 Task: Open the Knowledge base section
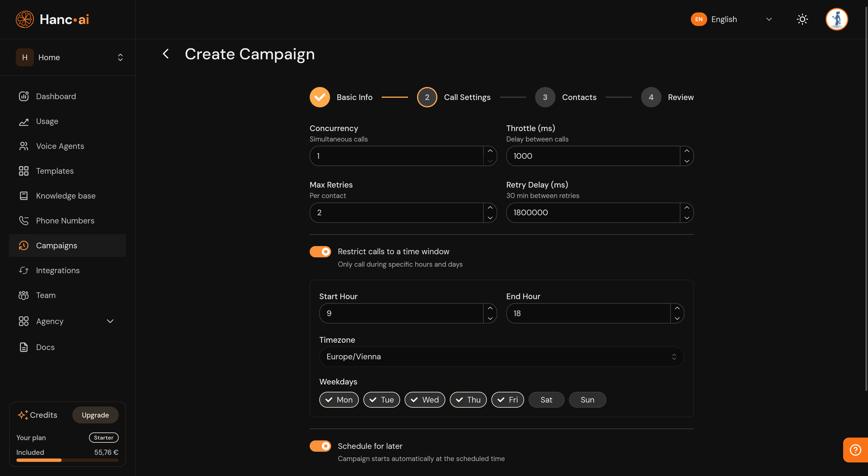[66, 195]
